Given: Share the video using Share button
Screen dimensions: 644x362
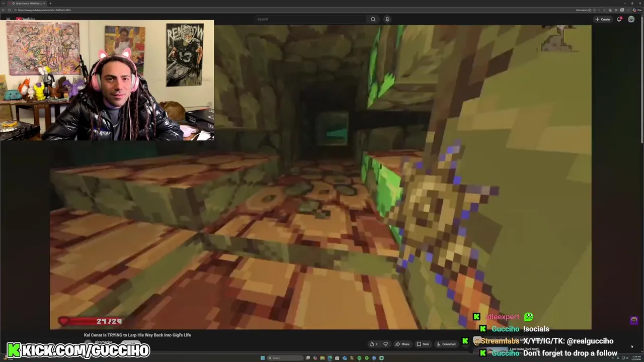Looking at the screenshot, I should tap(402, 344).
